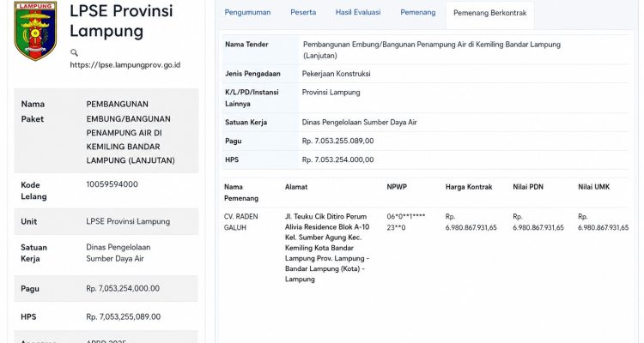Click the LPSE Provinsi Lampung heading
Screen dimensions: 644x343
(x=121, y=21)
